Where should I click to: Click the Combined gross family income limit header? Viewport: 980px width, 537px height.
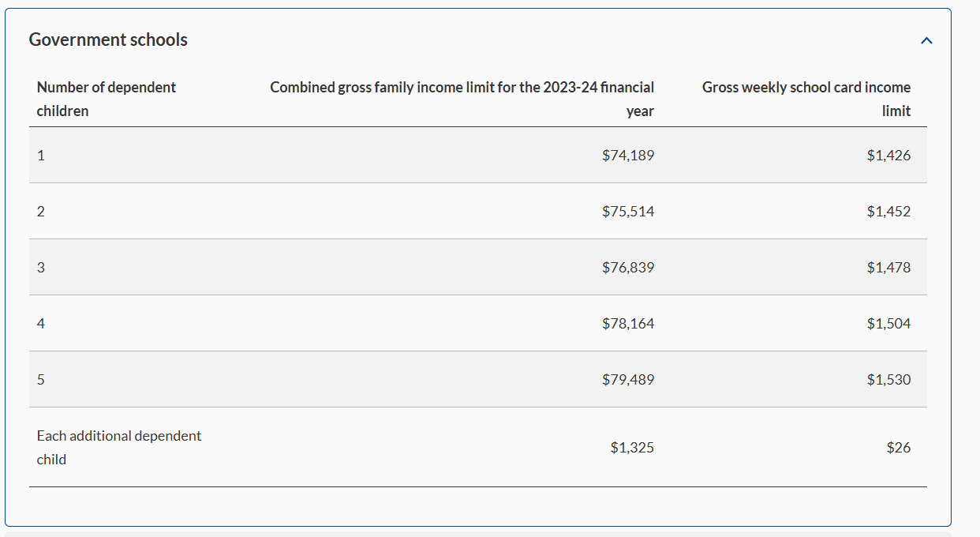click(462, 99)
